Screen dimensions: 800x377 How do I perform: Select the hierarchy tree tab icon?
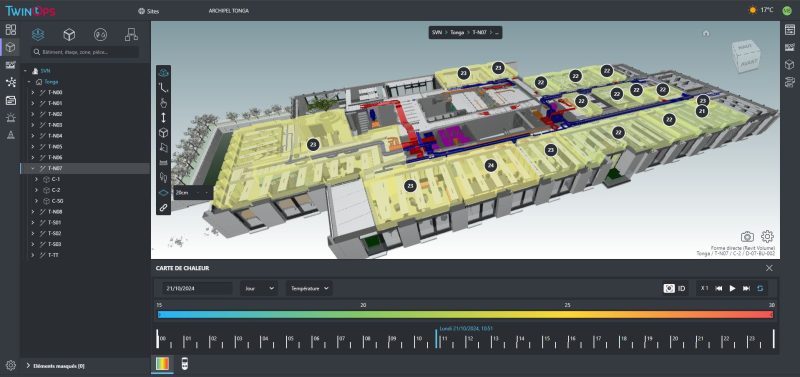(x=131, y=35)
